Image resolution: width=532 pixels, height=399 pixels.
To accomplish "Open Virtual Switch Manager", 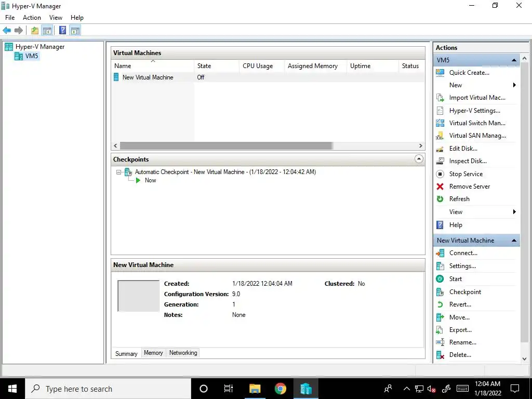I will (477, 123).
